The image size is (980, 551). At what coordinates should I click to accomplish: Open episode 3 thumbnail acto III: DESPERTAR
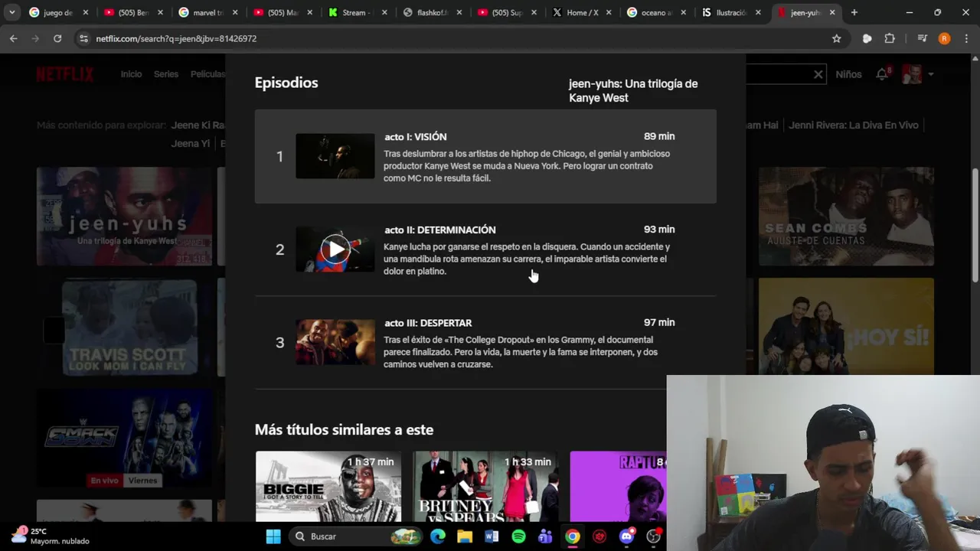335,342
